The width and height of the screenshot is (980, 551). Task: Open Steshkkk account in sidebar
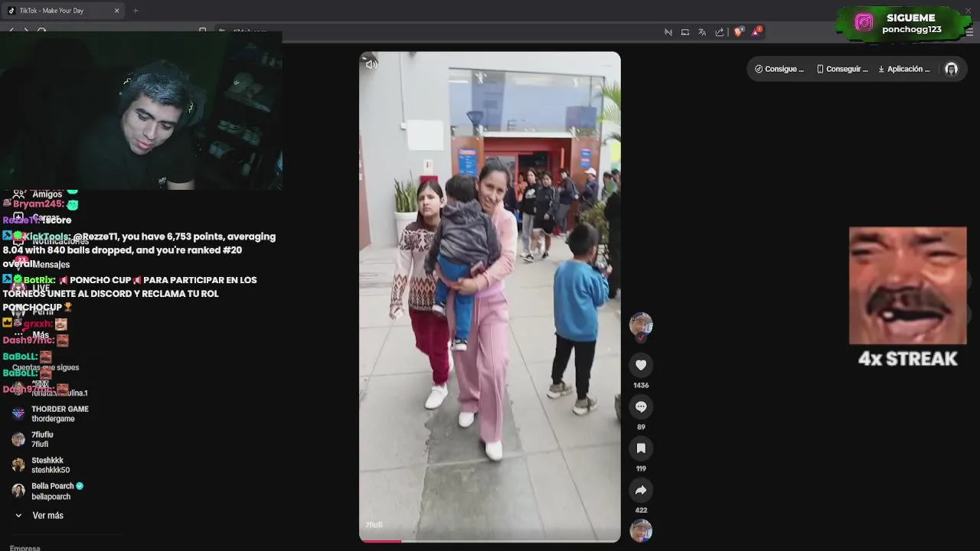pyautogui.click(x=51, y=465)
